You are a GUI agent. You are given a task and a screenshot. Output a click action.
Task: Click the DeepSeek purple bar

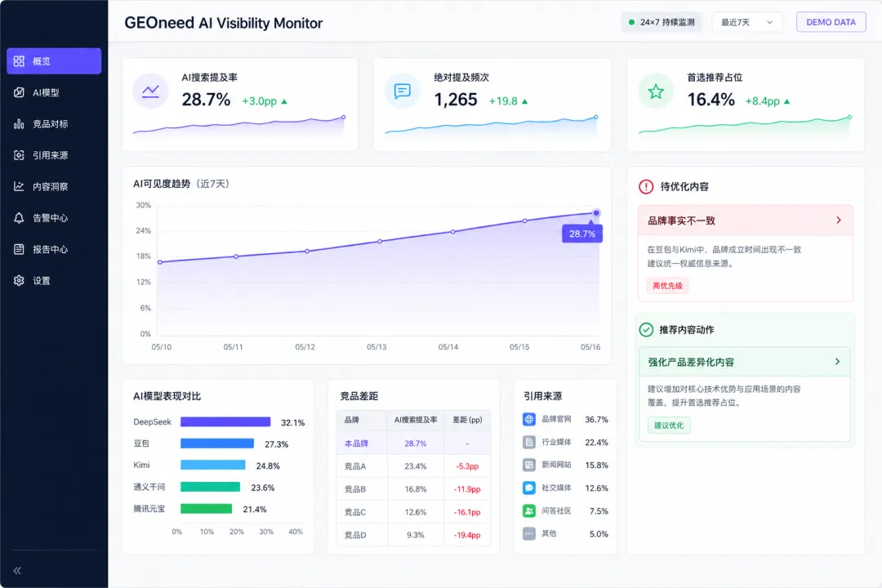pos(225,422)
